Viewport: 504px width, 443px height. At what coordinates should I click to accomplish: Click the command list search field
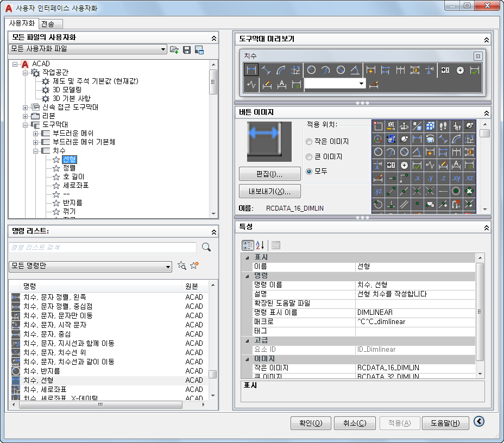(x=103, y=247)
